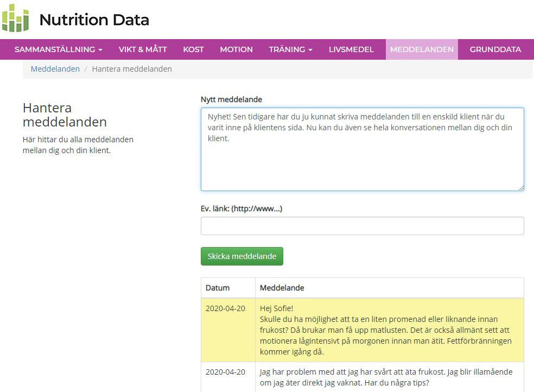Open the Livsmedel section

(351, 49)
